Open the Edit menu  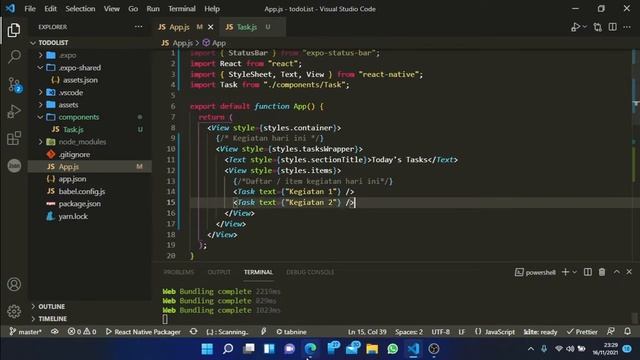coord(51,9)
